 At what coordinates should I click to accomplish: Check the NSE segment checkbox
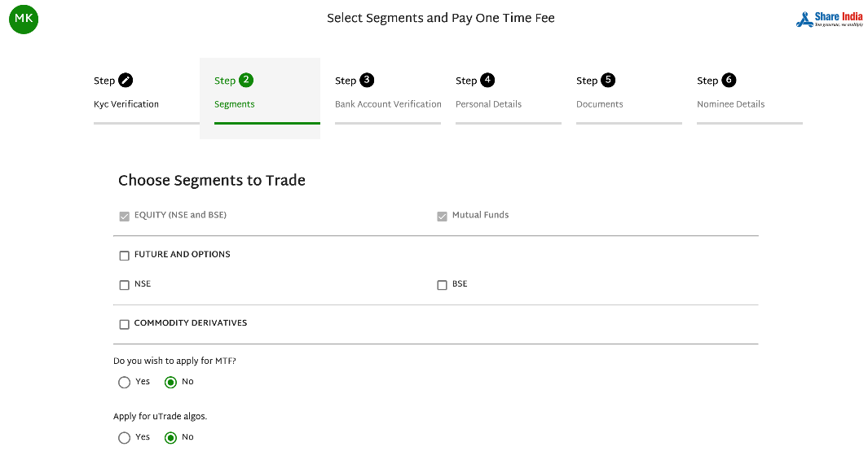124,285
